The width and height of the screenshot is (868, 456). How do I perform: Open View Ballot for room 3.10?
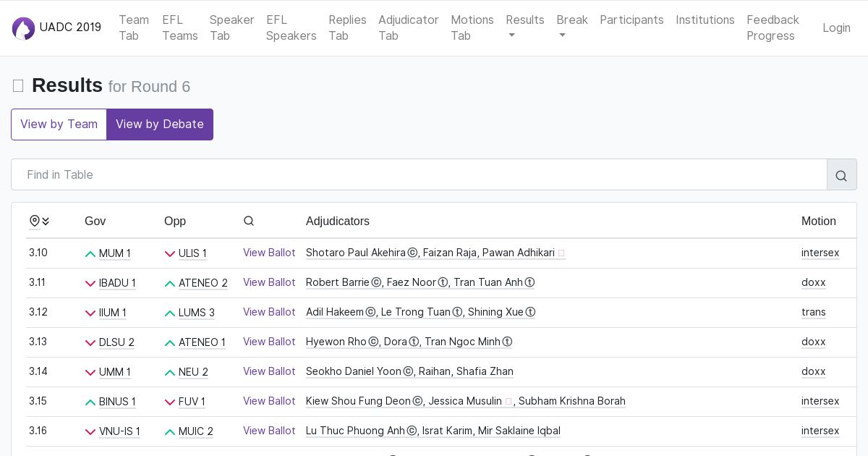[269, 253]
